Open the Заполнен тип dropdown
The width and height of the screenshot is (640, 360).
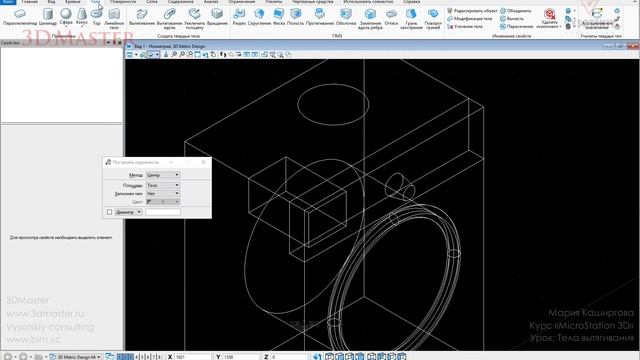point(163,193)
